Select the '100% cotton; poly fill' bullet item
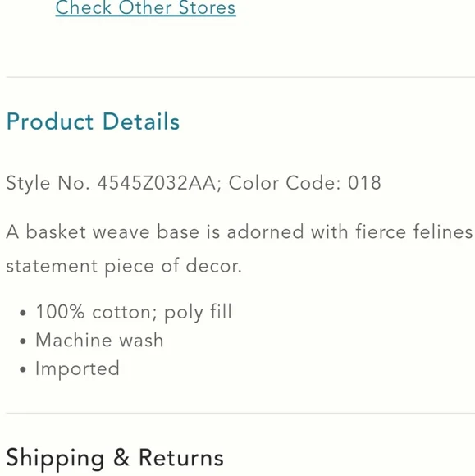The height and width of the screenshot is (476, 475). (134, 312)
